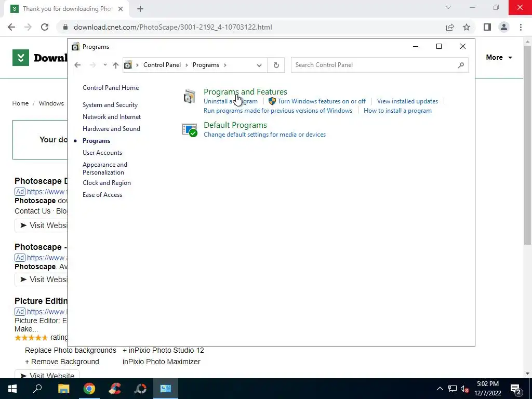The width and height of the screenshot is (532, 399).
Task: Go back in Control Panel window
Action: tap(77, 65)
